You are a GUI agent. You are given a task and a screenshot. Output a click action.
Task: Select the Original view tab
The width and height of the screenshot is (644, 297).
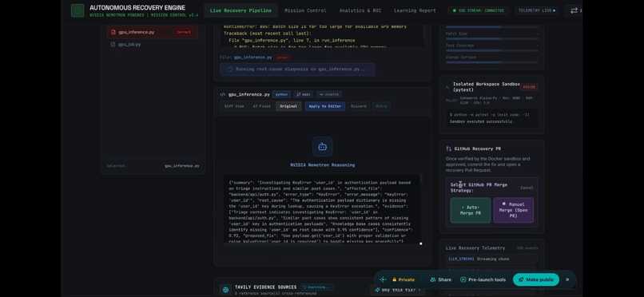point(288,106)
